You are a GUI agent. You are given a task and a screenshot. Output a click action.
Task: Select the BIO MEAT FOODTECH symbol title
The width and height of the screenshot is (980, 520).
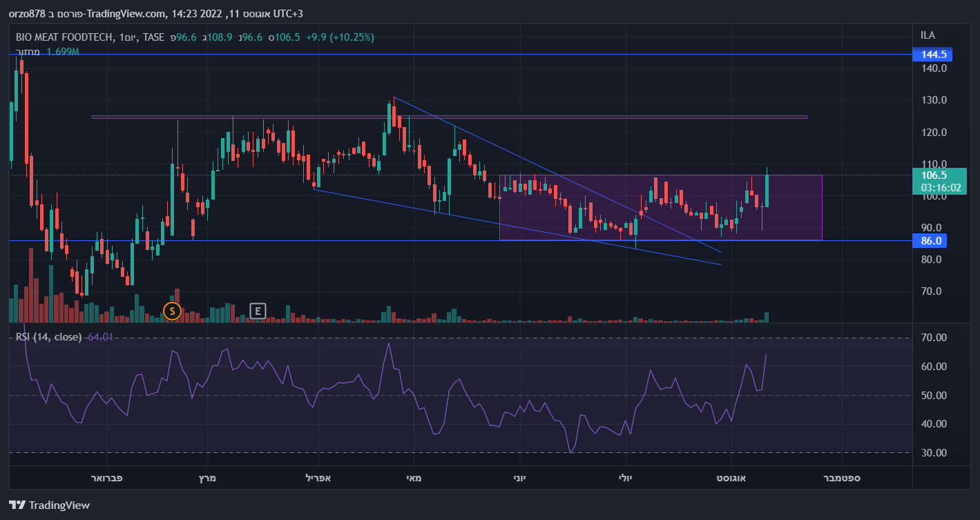[x=64, y=37]
